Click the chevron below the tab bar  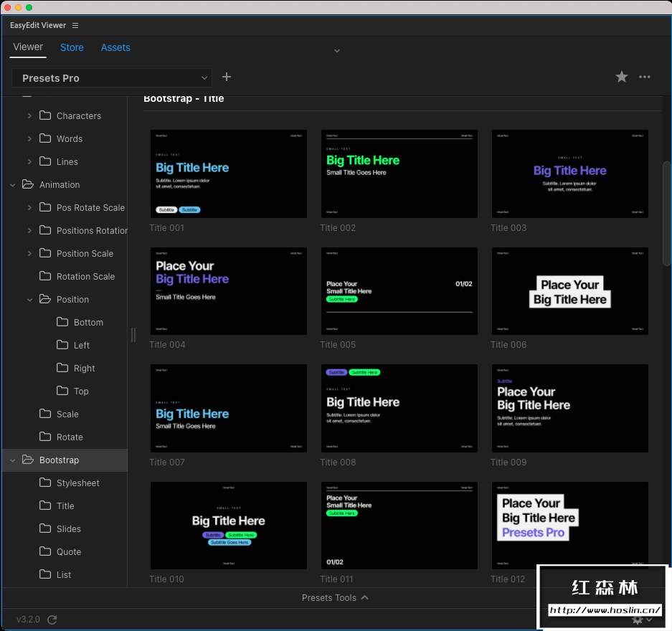coord(337,51)
